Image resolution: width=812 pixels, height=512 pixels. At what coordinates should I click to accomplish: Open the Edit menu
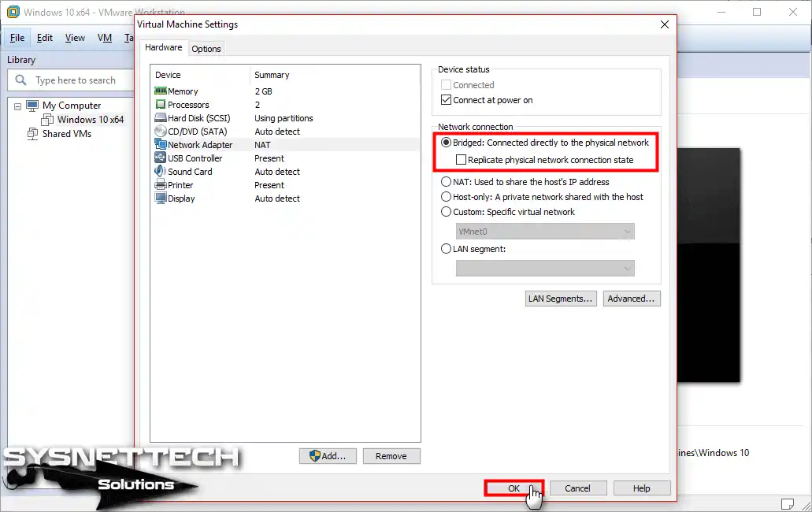point(45,38)
